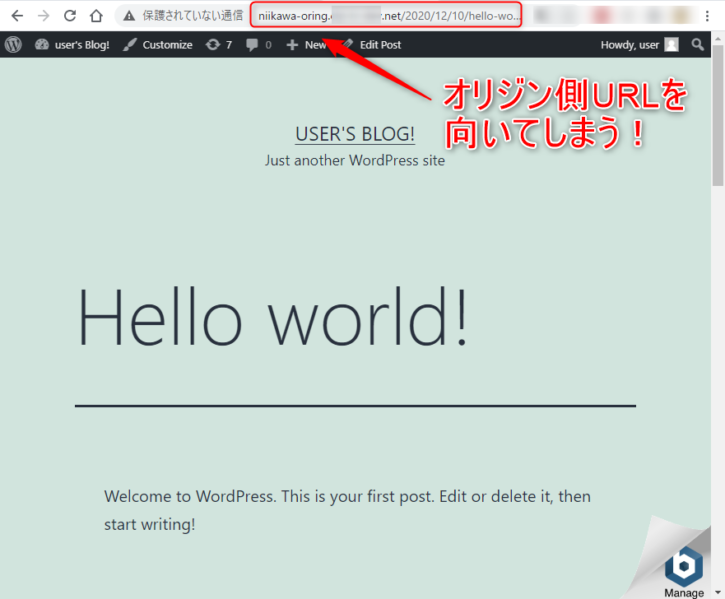The height and width of the screenshot is (599, 725).
Task: Open the WordPress logo menu
Action: click(x=13, y=45)
